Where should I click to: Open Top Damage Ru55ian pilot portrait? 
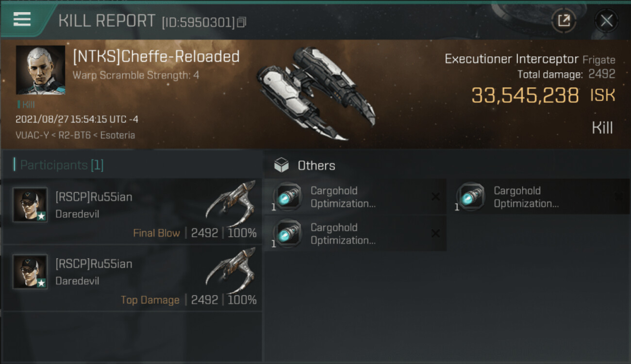(30, 272)
